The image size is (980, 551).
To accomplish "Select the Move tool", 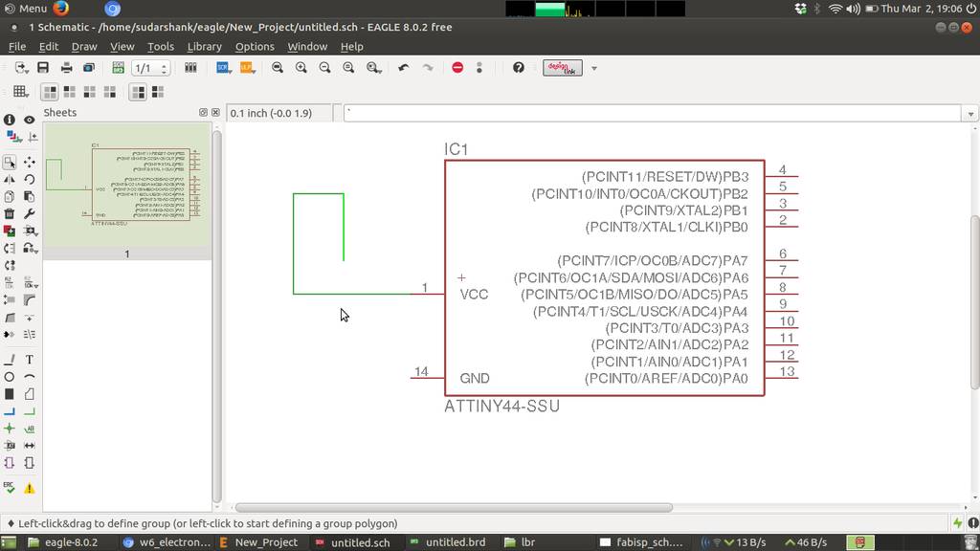I will click(x=30, y=163).
